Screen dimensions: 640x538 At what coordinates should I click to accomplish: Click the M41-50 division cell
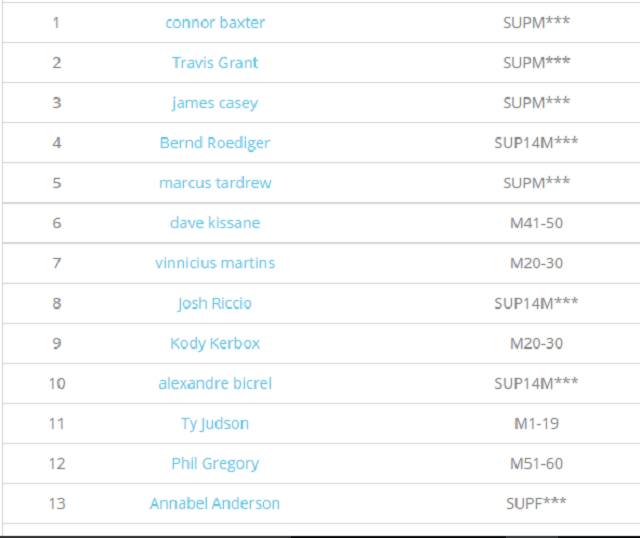point(537,222)
